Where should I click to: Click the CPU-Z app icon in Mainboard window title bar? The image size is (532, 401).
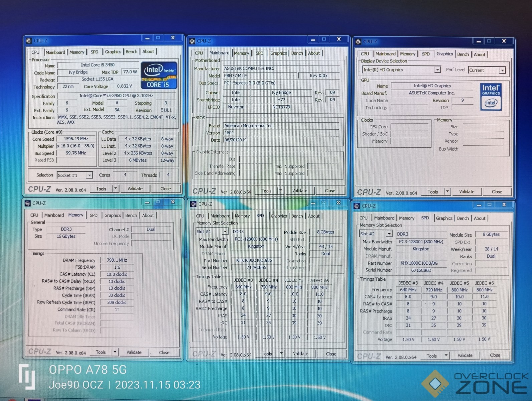192,41
